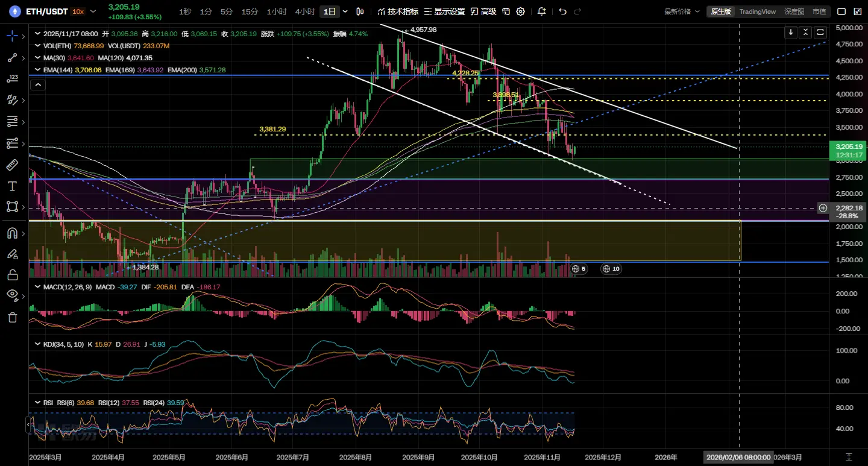The width and height of the screenshot is (868, 466).
Task: Expand the panel handle beside RSI chart
Action: (x=27, y=426)
